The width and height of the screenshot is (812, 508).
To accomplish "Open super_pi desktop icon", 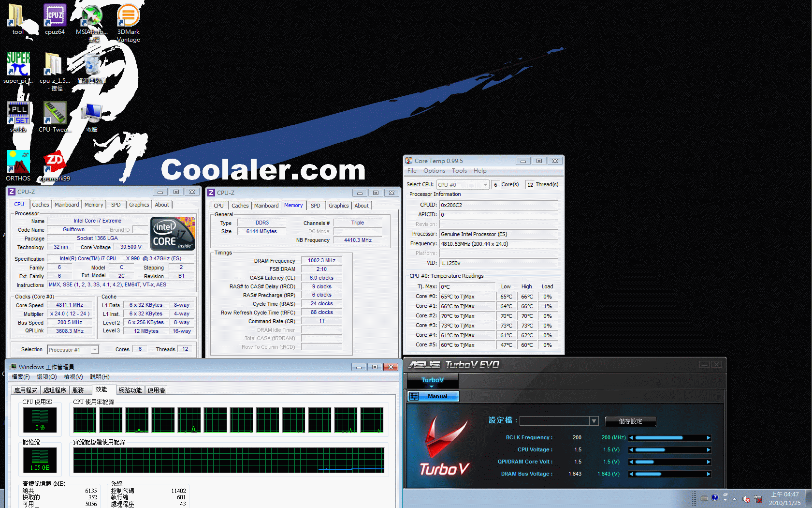I will tap(18, 68).
